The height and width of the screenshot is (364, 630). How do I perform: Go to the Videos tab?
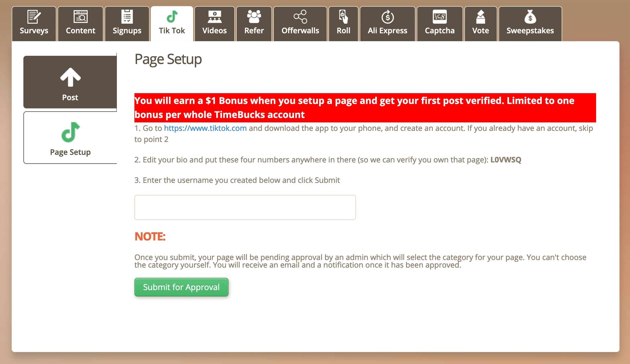(214, 24)
